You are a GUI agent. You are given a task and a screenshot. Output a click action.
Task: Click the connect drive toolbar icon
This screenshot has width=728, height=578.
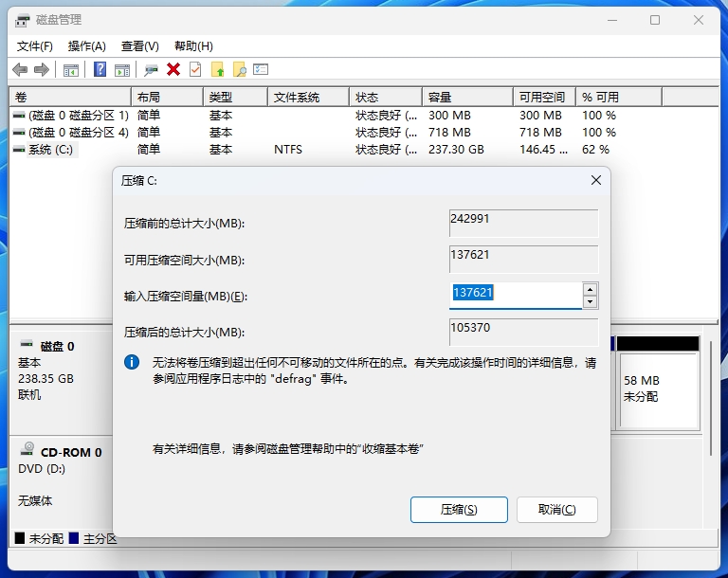(x=151, y=69)
